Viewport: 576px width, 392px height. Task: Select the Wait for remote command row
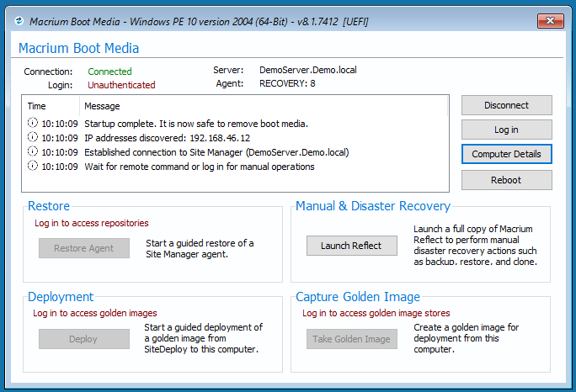(235, 167)
